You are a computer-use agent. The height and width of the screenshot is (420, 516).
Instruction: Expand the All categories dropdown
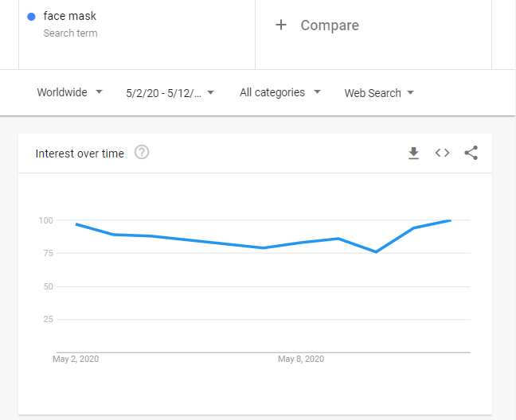point(279,92)
